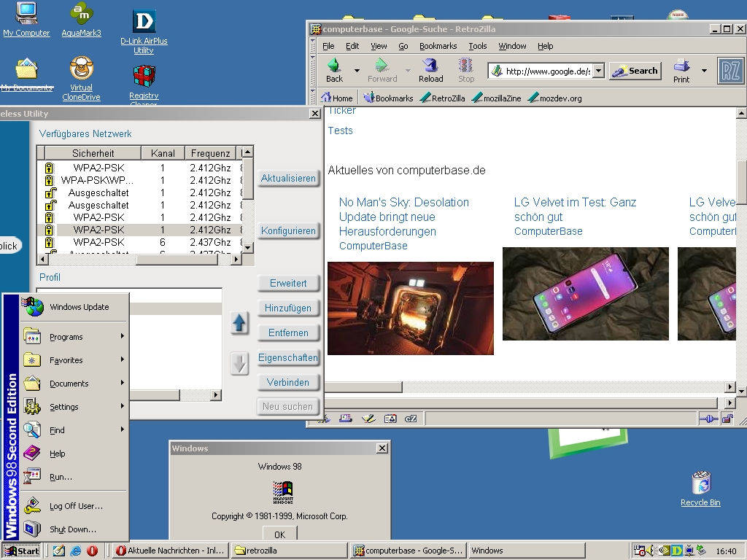747x560 pixels.
Task: Expand Programs submenu in Start menu
Action: pyautogui.click(x=74, y=337)
